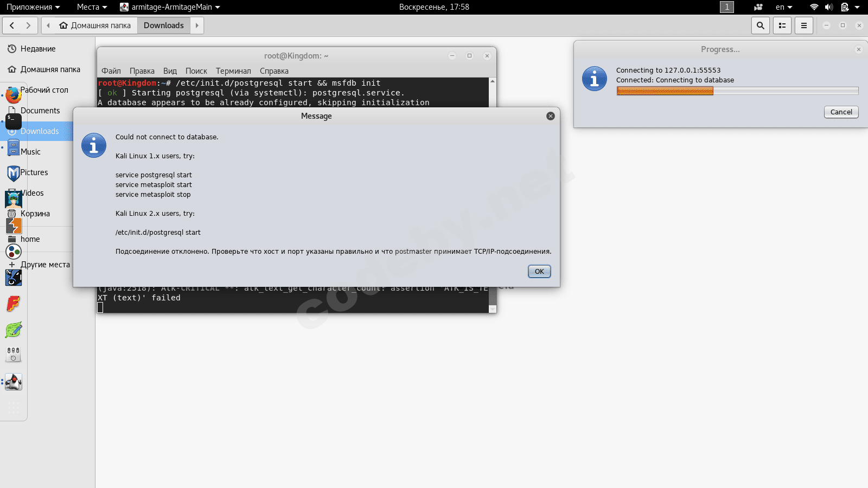
Task: Click OK in the Message dialog
Action: (x=539, y=272)
